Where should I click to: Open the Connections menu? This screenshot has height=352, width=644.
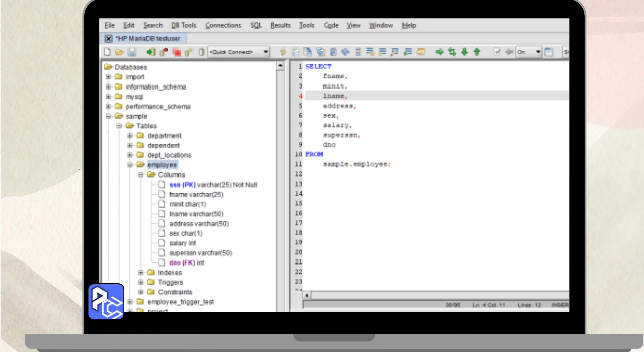point(223,25)
